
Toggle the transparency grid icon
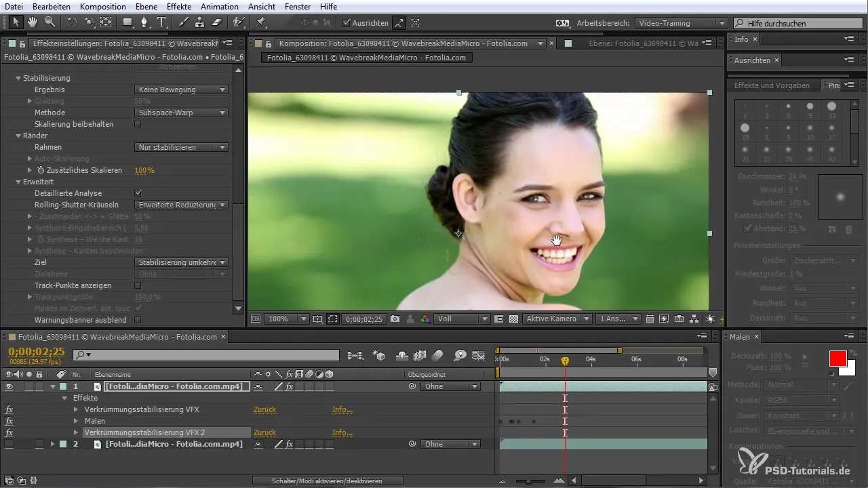513,319
